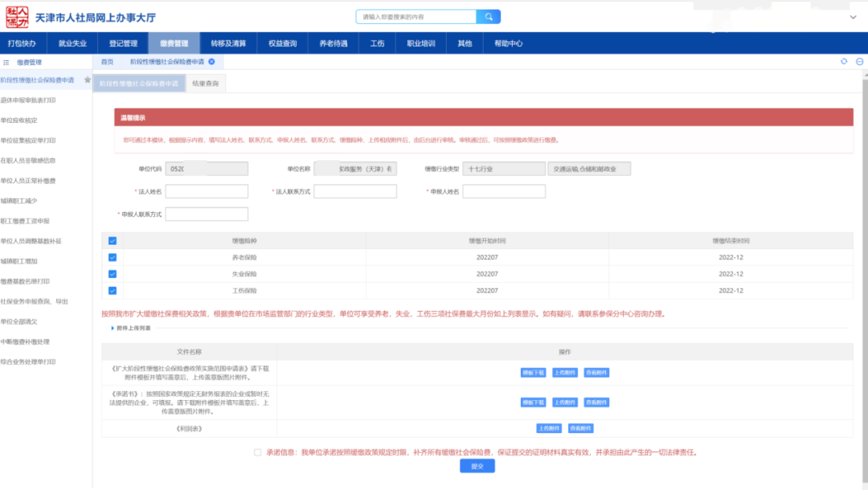Expand the top-right chevron dropdown
This screenshot has height=490, width=868.
coord(853,16)
